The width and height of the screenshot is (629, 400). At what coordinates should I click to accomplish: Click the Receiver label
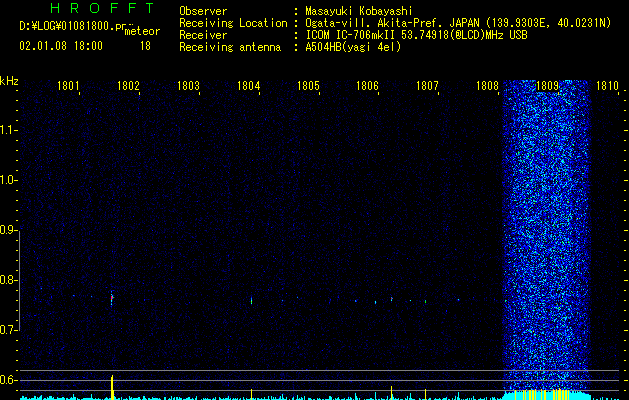point(203,35)
